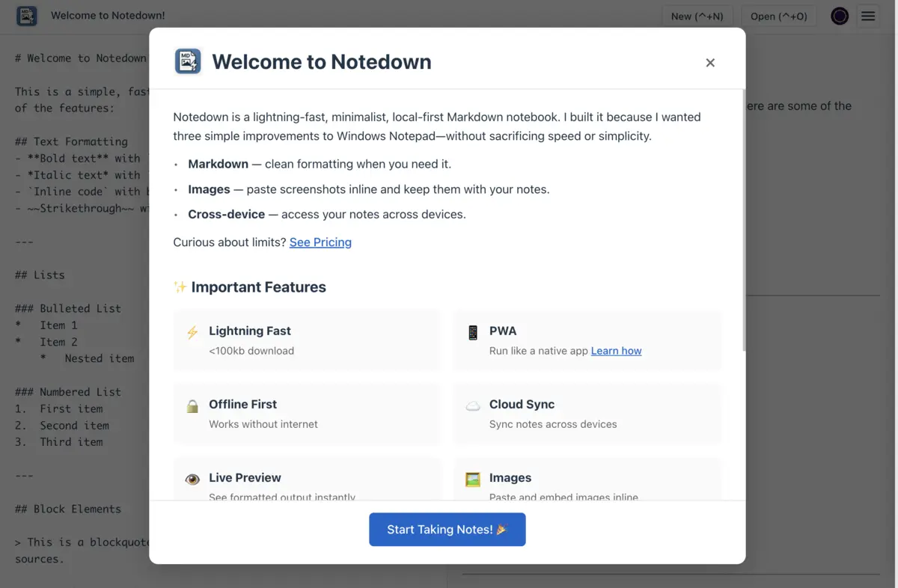This screenshot has height=588, width=898.
Task: Click the eye icon on the Live Preview card
Action: click(192, 477)
